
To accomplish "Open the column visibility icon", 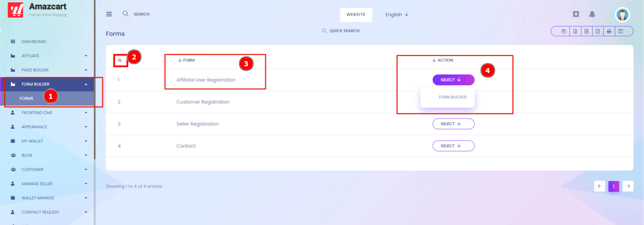I will click(x=621, y=31).
